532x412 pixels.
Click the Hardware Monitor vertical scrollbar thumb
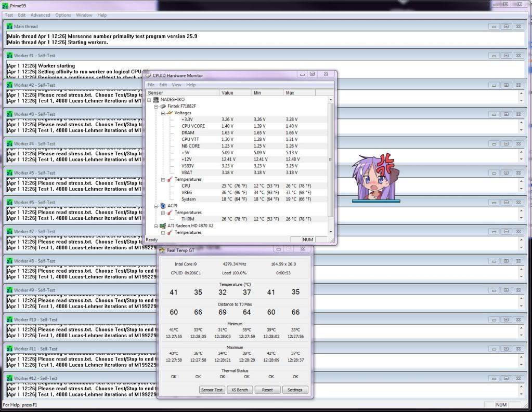331,158
